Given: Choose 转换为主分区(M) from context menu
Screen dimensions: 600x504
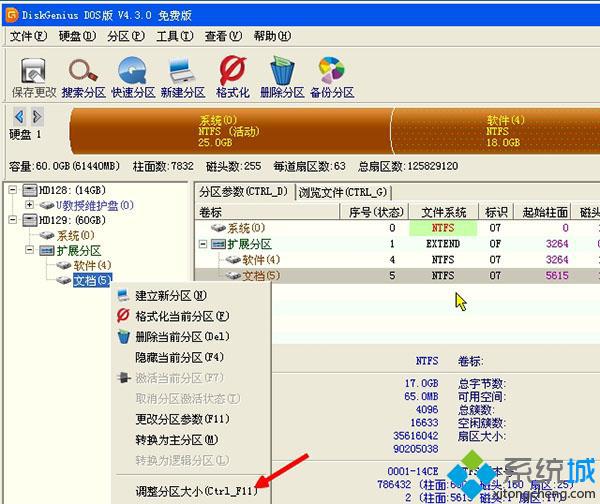Looking at the screenshot, I should pos(177,440).
